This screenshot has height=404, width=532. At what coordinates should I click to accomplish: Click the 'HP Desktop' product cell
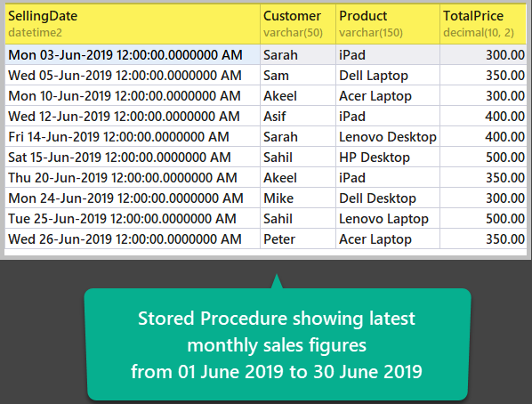[388, 157]
